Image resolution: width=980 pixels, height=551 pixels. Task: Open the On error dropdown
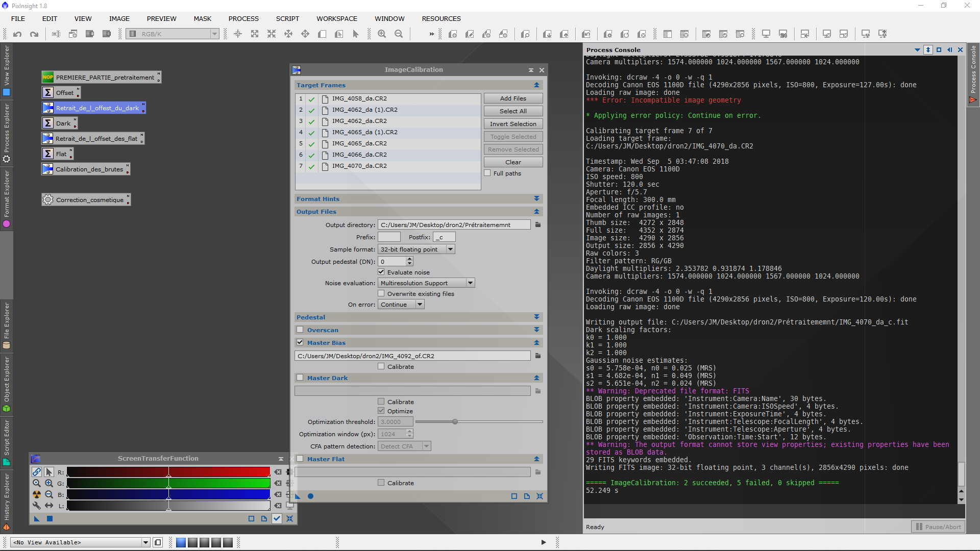tap(401, 305)
